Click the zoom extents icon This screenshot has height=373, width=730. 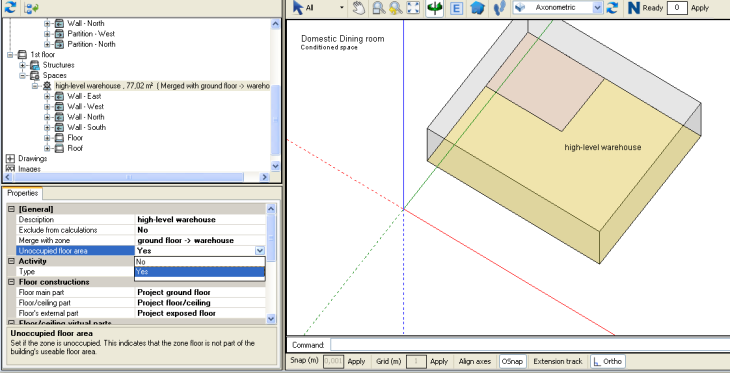413,8
